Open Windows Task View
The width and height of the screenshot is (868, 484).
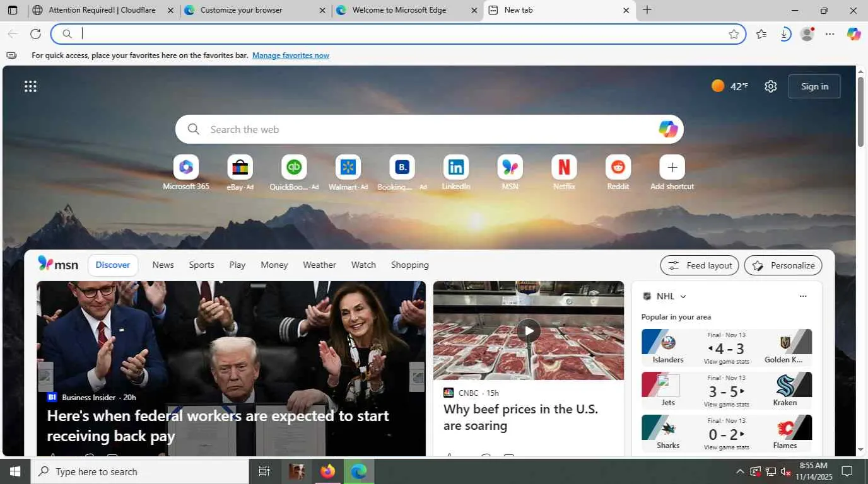click(x=264, y=471)
